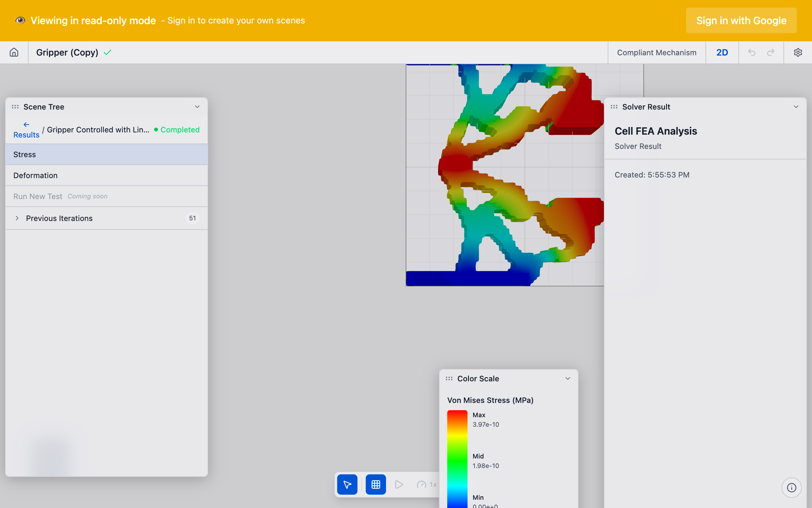Click the Von Mises Stress (MPa) label
Screen dimensions: 812x508
coord(490,400)
